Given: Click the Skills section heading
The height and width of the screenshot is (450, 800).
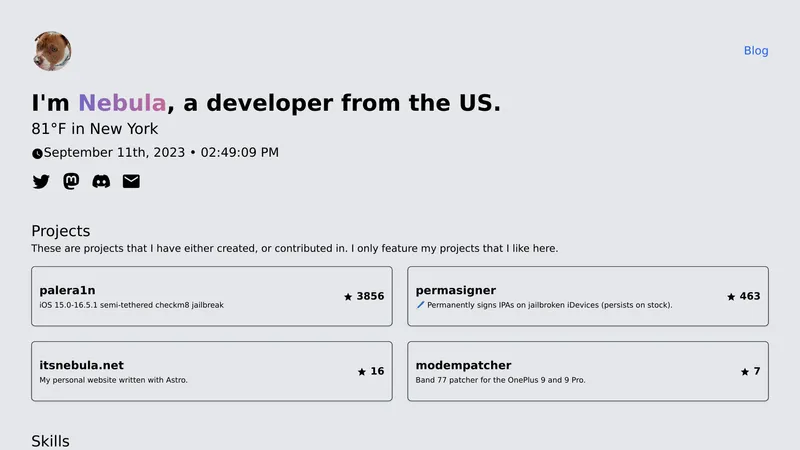Looking at the screenshot, I should coord(50,441).
